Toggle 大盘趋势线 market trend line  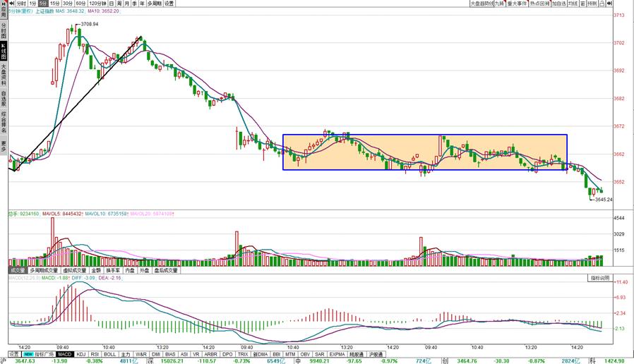click(482, 4)
